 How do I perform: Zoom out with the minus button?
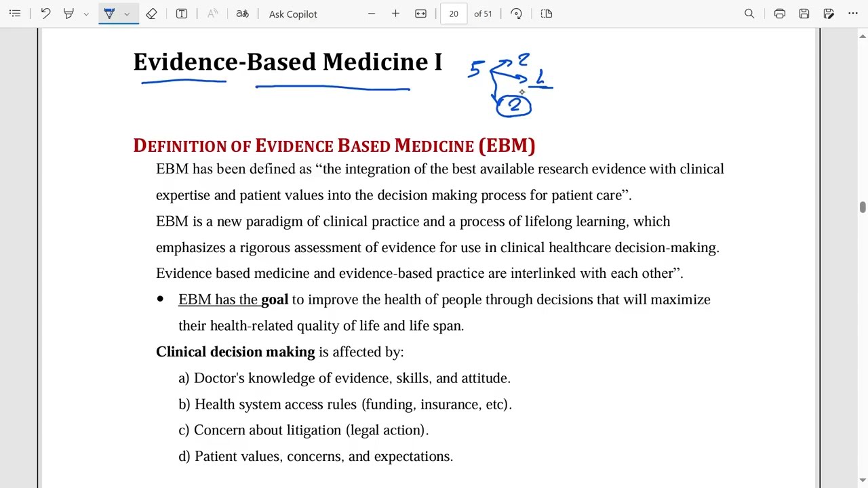click(x=372, y=14)
